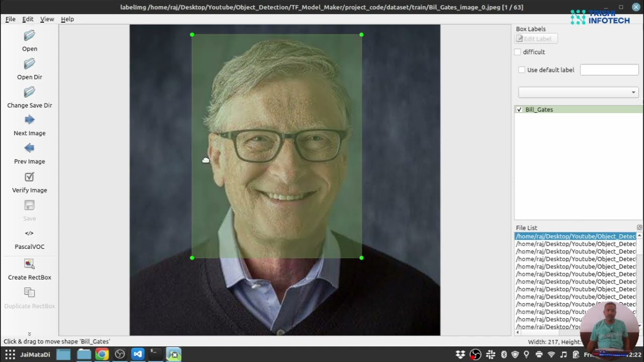644x362 pixels.
Task: Open the Help menu
Action: [67, 19]
